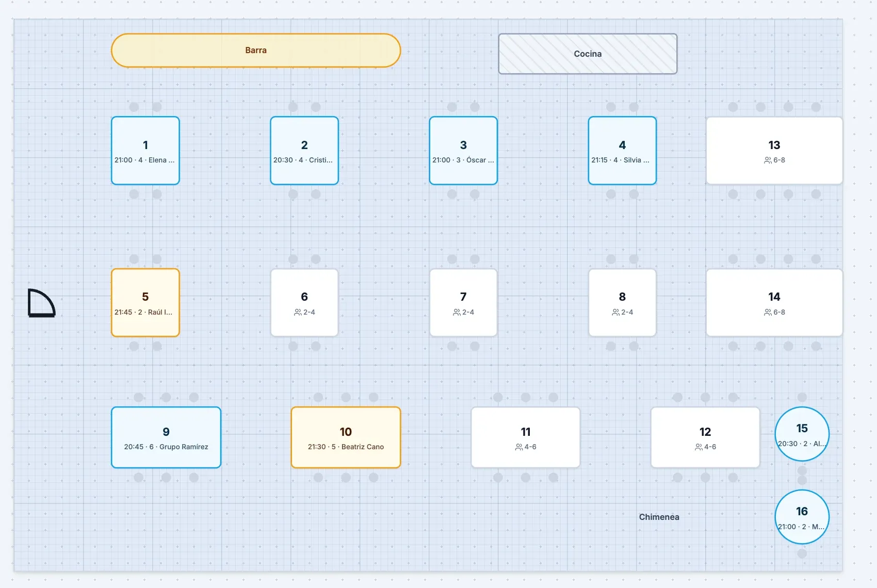Select large table 14
This screenshot has height=588, width=877.
coord(774,303)
